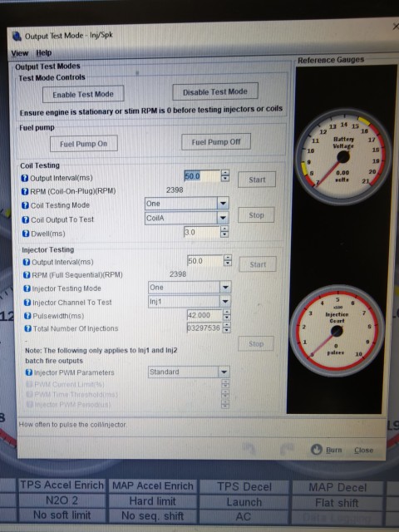
Task: Click TPS Decel indicator in main window
Action: (x=244, y=487)
